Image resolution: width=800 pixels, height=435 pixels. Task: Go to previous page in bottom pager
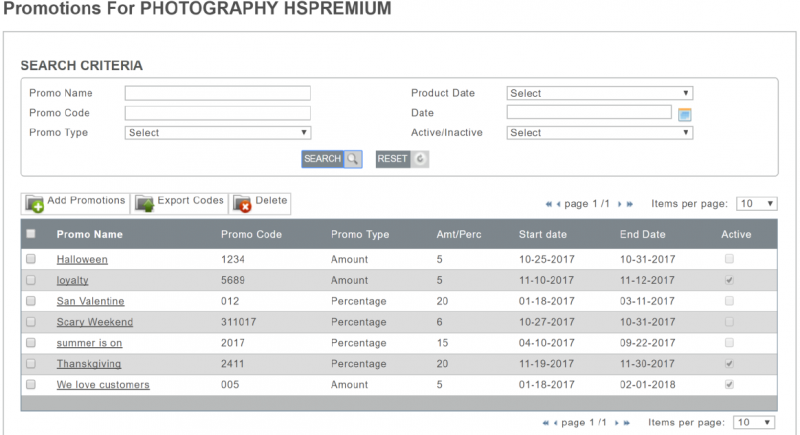click(555, 423)
